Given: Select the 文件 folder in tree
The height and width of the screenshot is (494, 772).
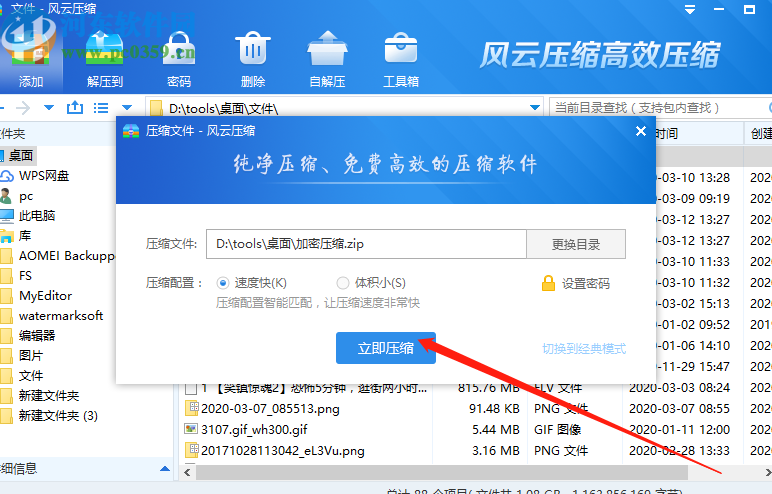Looking at the screenshot, I should (x=31, y=376).
